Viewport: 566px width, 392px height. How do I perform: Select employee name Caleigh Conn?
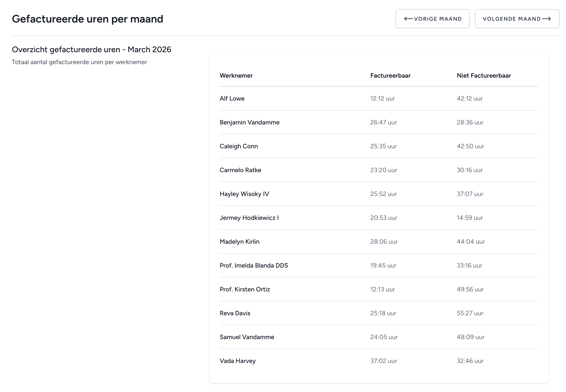pyautogui.click(x=239, y=146)
